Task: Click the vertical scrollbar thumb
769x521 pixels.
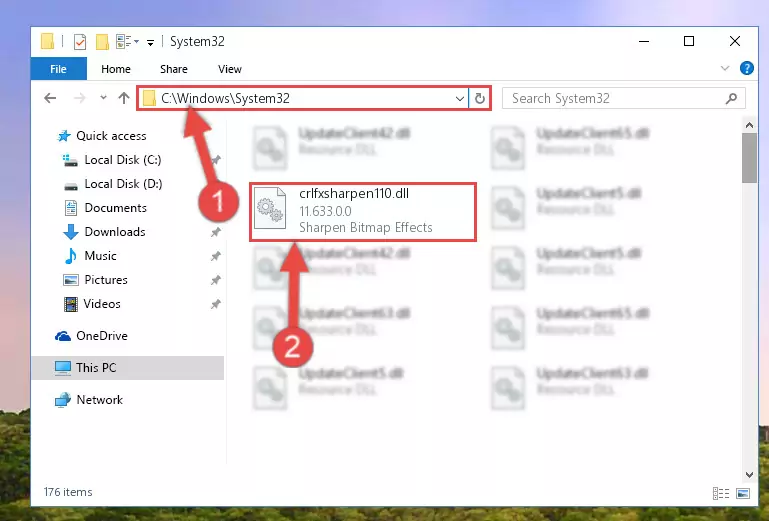Action: click(749, 158)
